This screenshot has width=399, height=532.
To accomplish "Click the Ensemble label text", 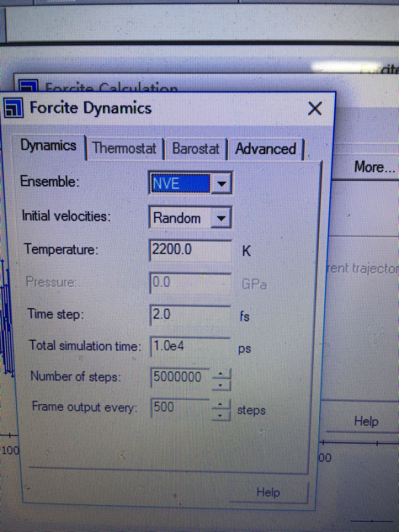I will coord(50,181).
